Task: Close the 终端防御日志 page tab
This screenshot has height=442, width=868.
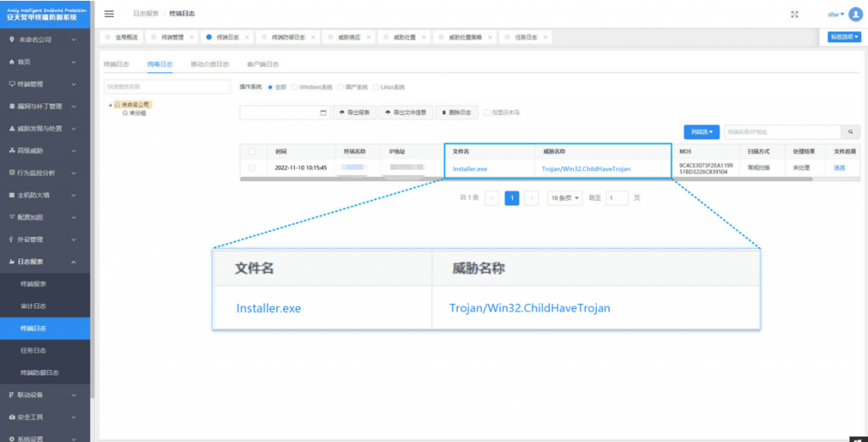Action: pos(313,37)
